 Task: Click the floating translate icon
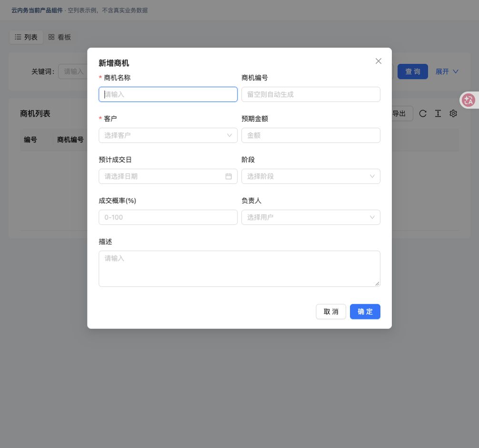pos(469,100)
